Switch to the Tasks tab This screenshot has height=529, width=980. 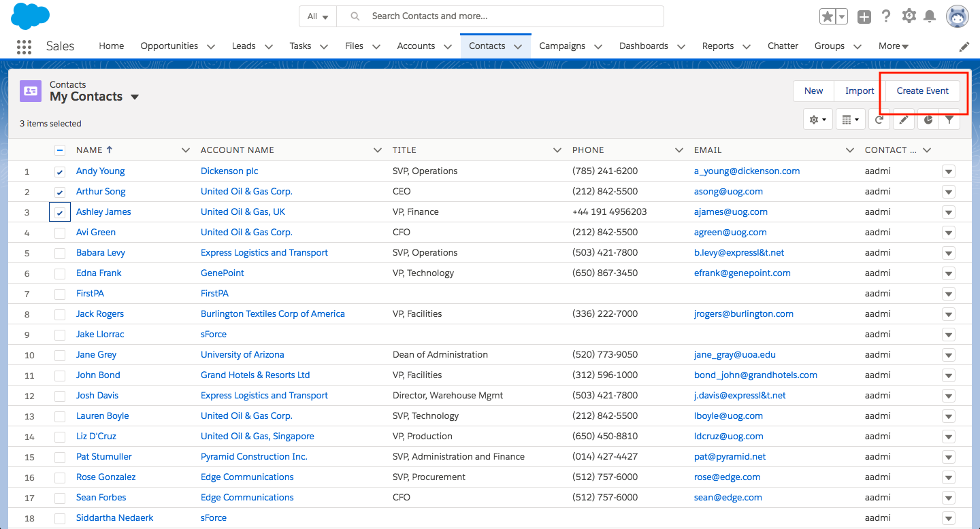coord(300,46)
